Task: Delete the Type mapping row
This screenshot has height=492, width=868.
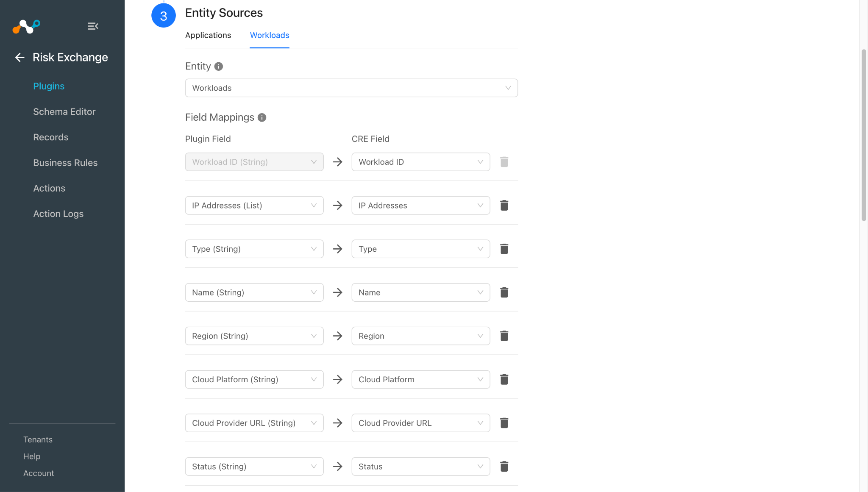Action: point(504,249)
